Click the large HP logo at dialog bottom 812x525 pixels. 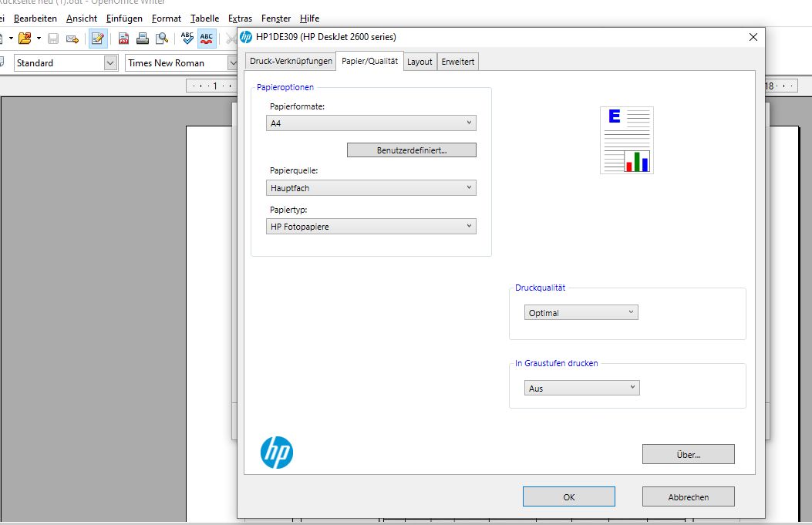pyautogui.click(x=277, y=453)
